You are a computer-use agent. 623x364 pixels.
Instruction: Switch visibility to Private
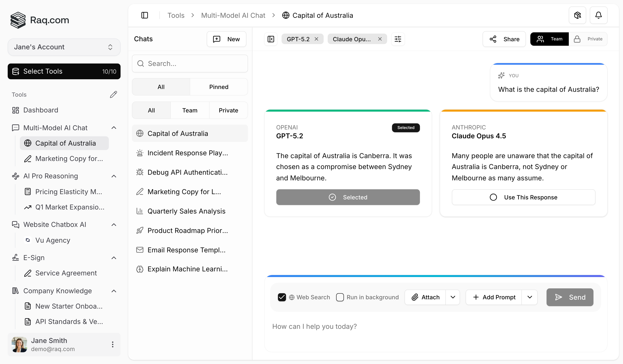(589, 39)
